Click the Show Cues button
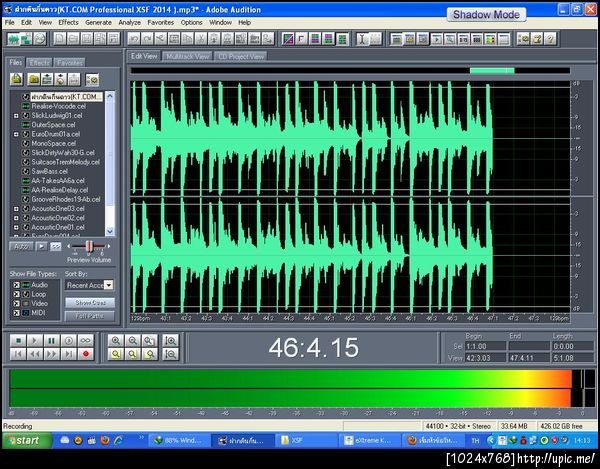 point(91,302)
